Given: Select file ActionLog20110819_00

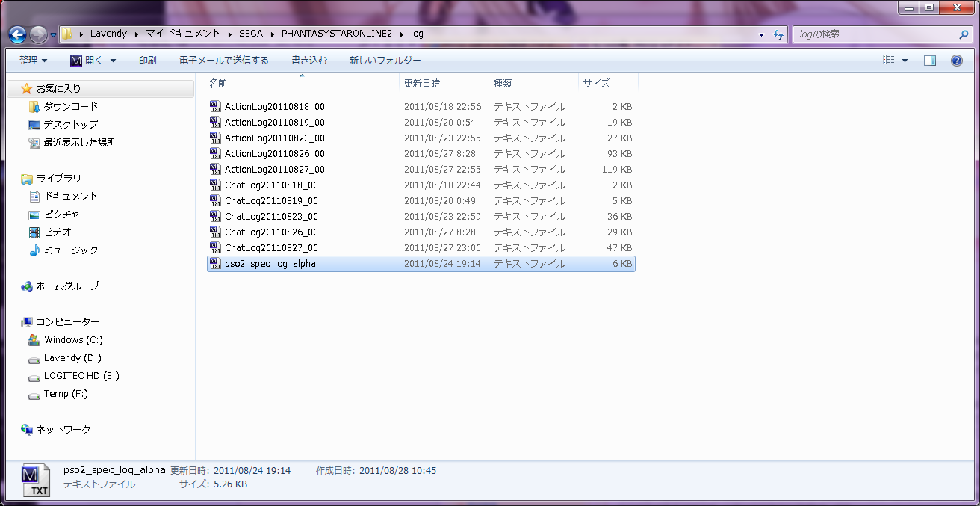Looking at the screenshot, I should [421, 122].
